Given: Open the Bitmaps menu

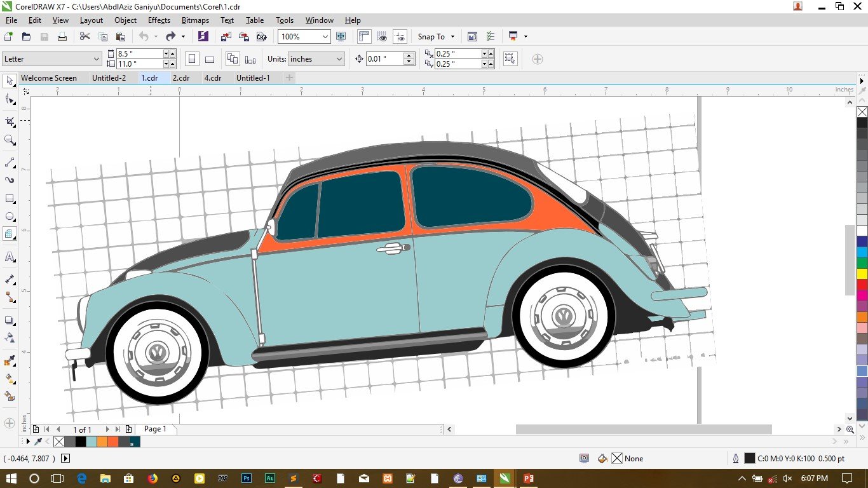Looking at the screenshot, I should pos(195,20).
